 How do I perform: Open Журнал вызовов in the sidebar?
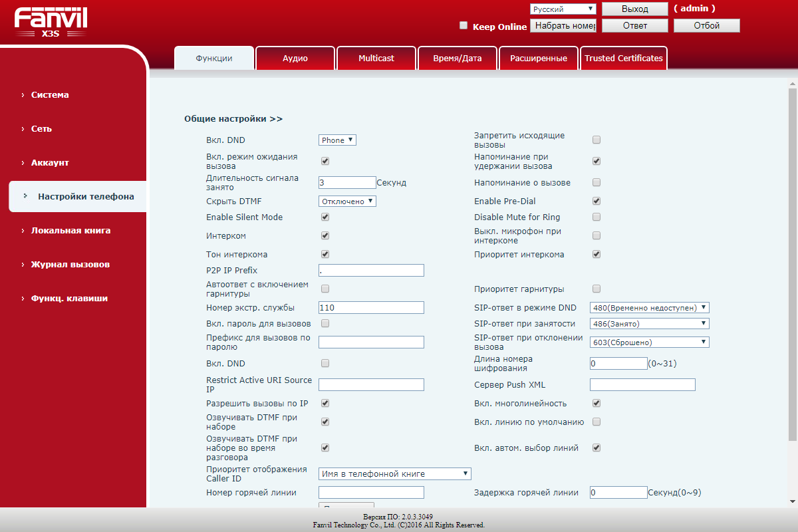(70, 264)
